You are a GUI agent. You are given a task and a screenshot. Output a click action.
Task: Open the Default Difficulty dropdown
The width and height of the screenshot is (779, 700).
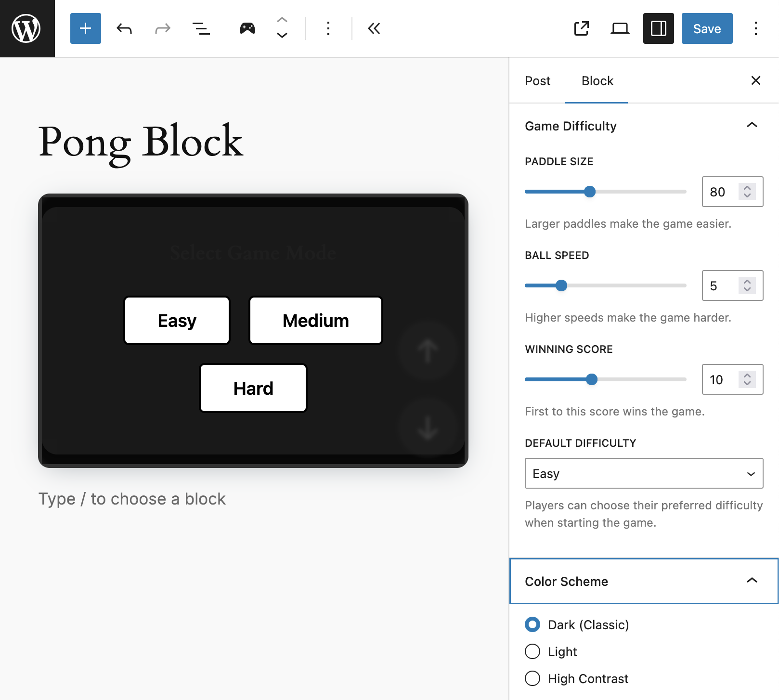[644, 473]
